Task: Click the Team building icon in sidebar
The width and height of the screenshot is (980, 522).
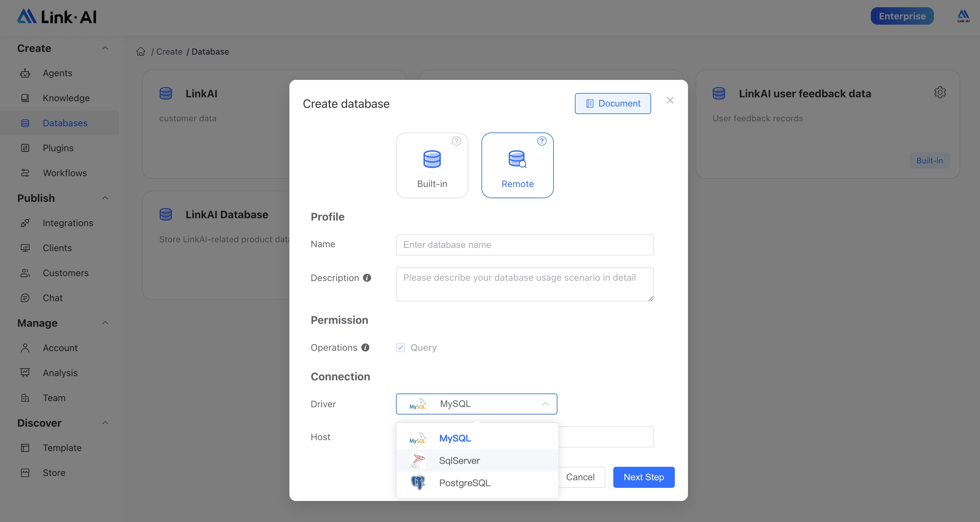Action: point(25,398)
